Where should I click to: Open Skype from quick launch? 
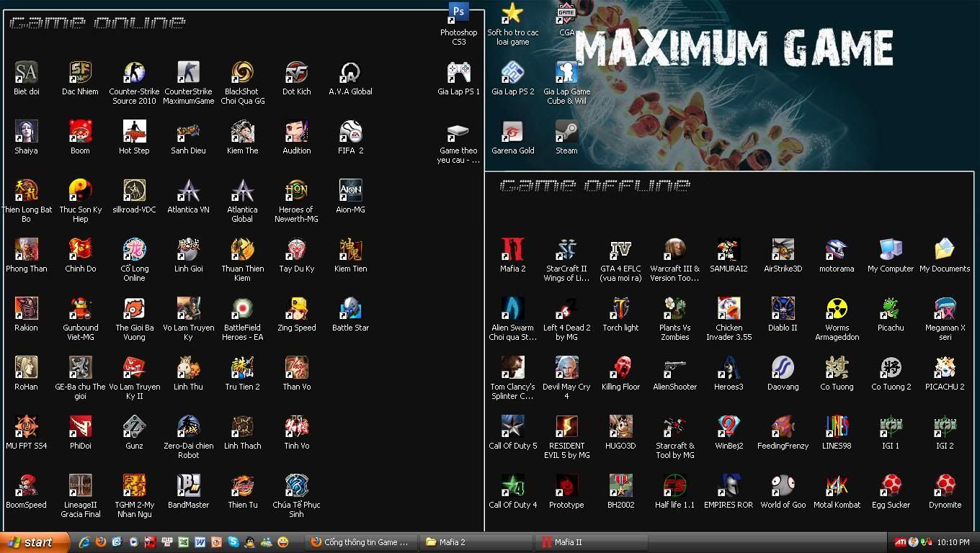[233, 542]
